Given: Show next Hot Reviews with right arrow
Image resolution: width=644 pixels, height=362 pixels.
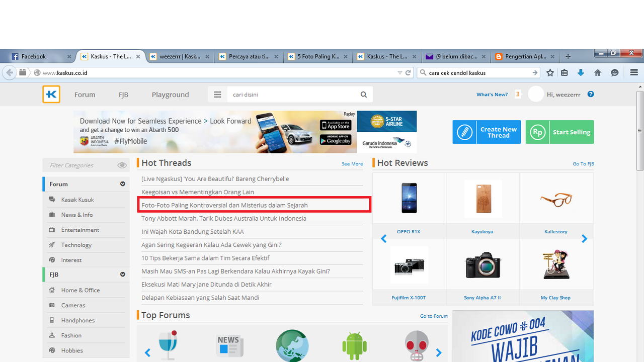Looking at the screenshot, I should click(584, 239).
